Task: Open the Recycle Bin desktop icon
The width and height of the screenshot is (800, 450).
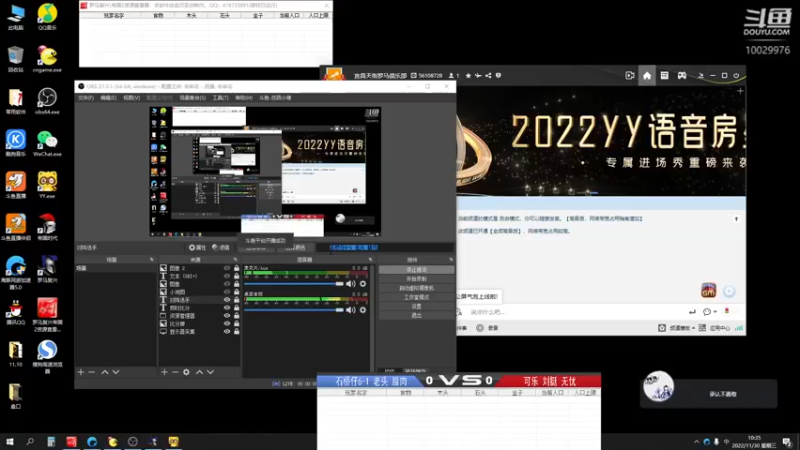Action: pyautogui.click(x=15, y=58)
